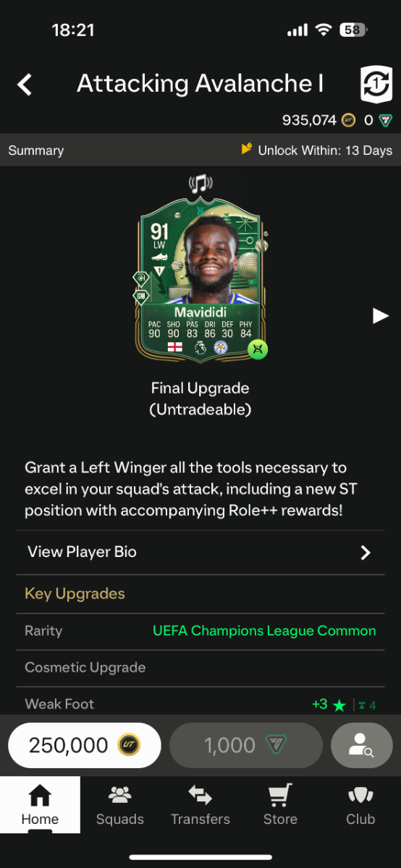Tap the music chant icon above the card
This screenshot has height=868, width=401.
200,184
